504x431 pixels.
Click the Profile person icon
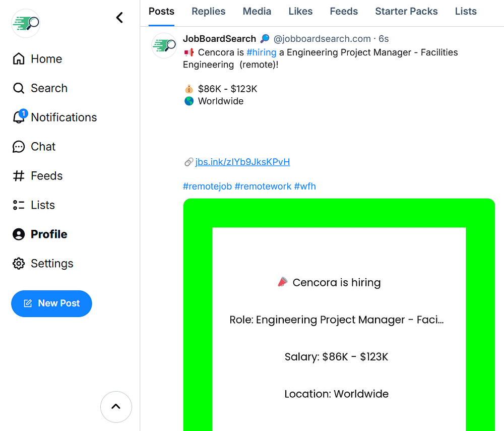pyautogui.click(x=19, y=234)
